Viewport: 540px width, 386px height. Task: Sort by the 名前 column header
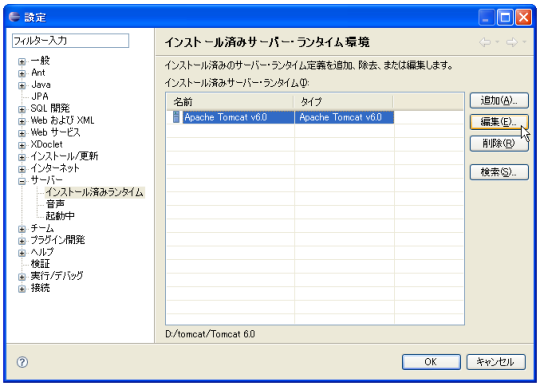click(x=230, y=102)
